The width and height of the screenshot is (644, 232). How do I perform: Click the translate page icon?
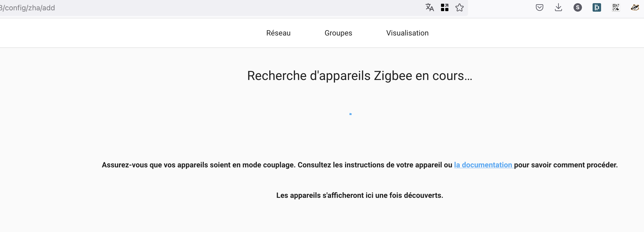430,7
